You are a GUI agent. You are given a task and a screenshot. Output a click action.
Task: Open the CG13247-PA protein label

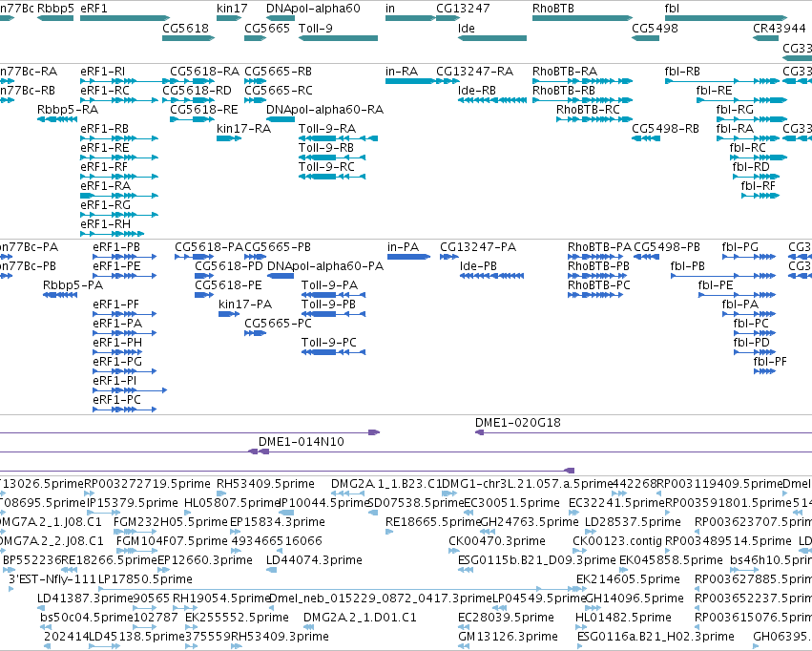[478, 247]
